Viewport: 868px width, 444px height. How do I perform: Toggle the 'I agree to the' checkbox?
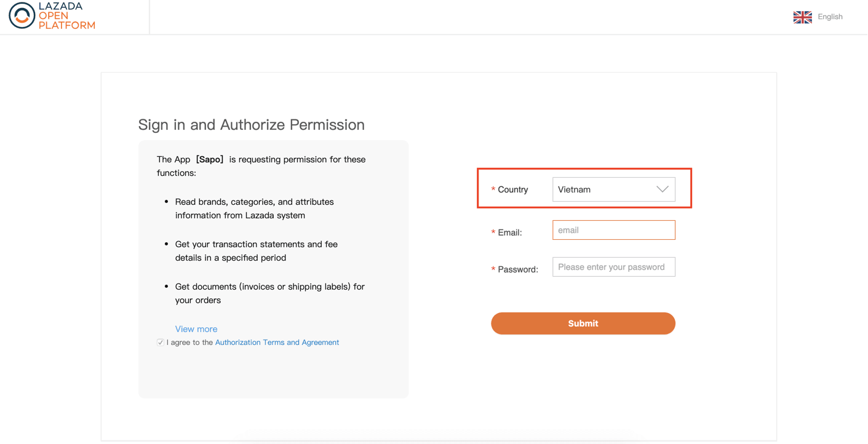point(161,343)
